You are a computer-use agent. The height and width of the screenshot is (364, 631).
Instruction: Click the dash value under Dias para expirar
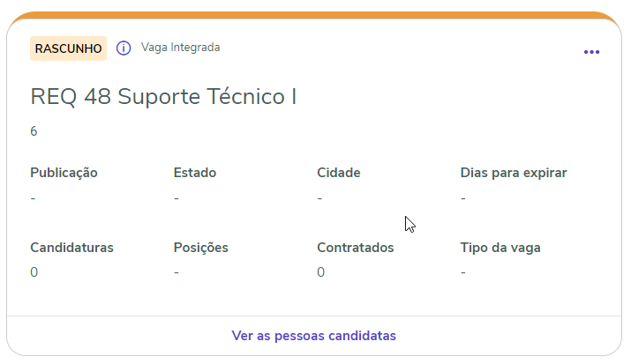point(463,198)
